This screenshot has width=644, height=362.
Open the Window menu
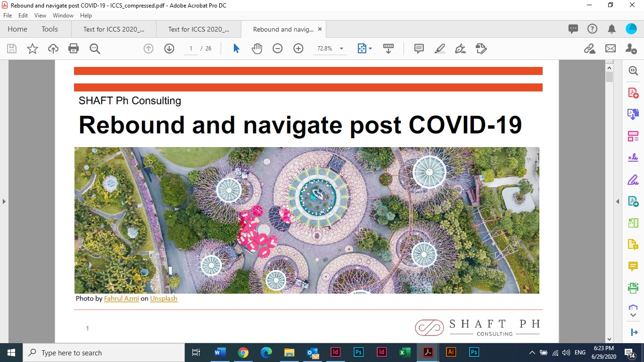tap(63, 16)
